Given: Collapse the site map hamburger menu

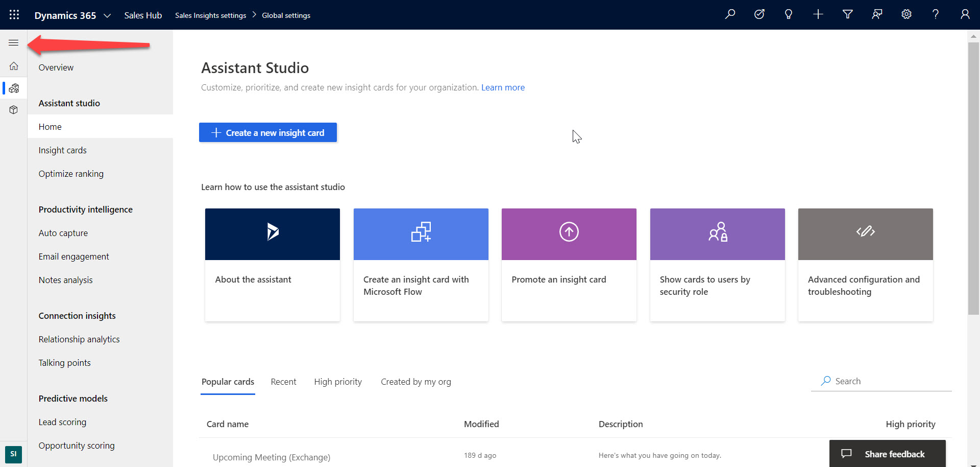Looking at the screenshot, I should [x=14, y=43].
